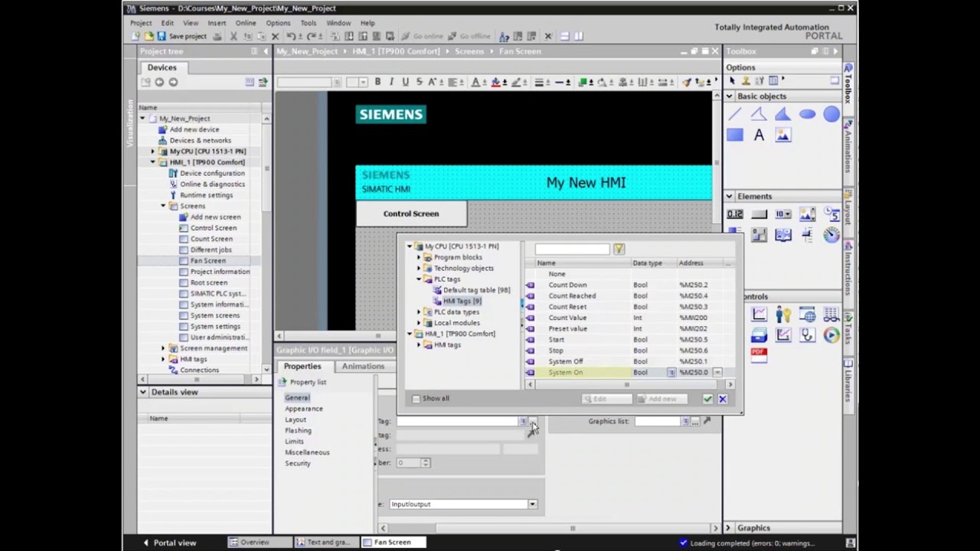Screen dimensions: 980x551
Task: Expand System management in project tree
Action: point(163,348)
